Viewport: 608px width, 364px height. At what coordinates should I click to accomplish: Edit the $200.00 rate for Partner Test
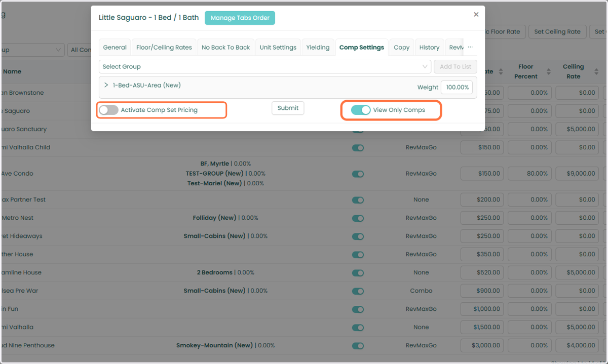point(482,200)
